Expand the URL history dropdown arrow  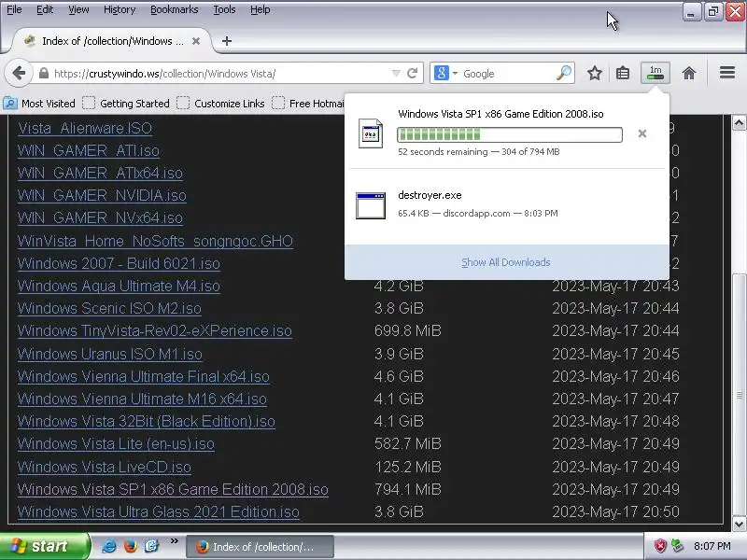coord(396,74)
